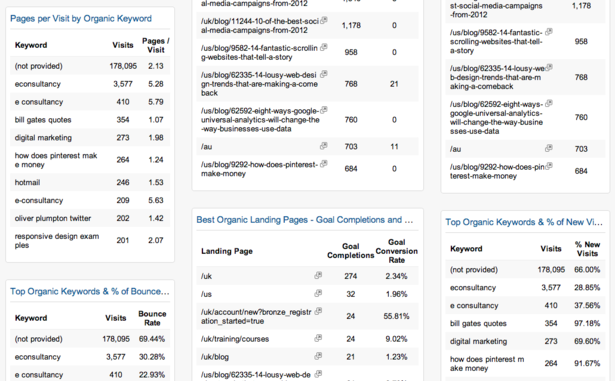Open external link icon for 62335-14-lousy-web-design in right widget
615x381 pixels.
(x=549, y=67)
